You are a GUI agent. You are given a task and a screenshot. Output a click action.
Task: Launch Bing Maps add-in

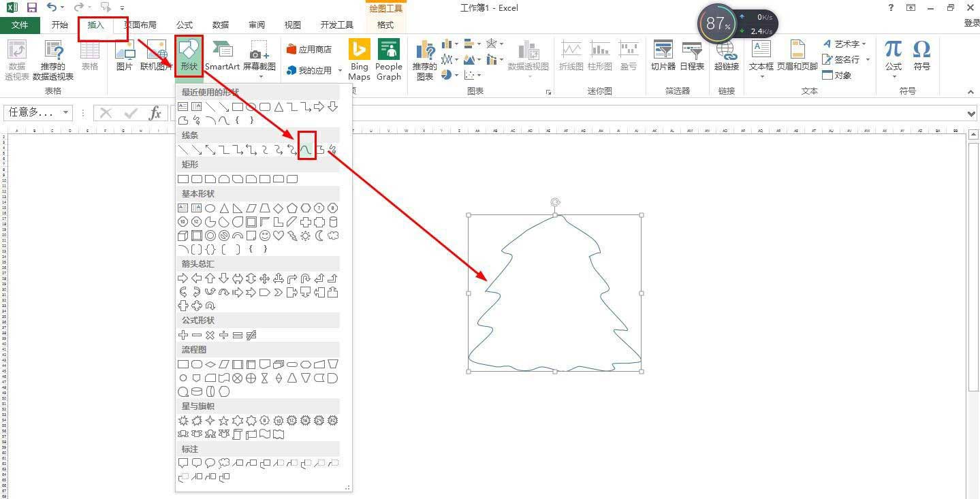click(359, 60)
